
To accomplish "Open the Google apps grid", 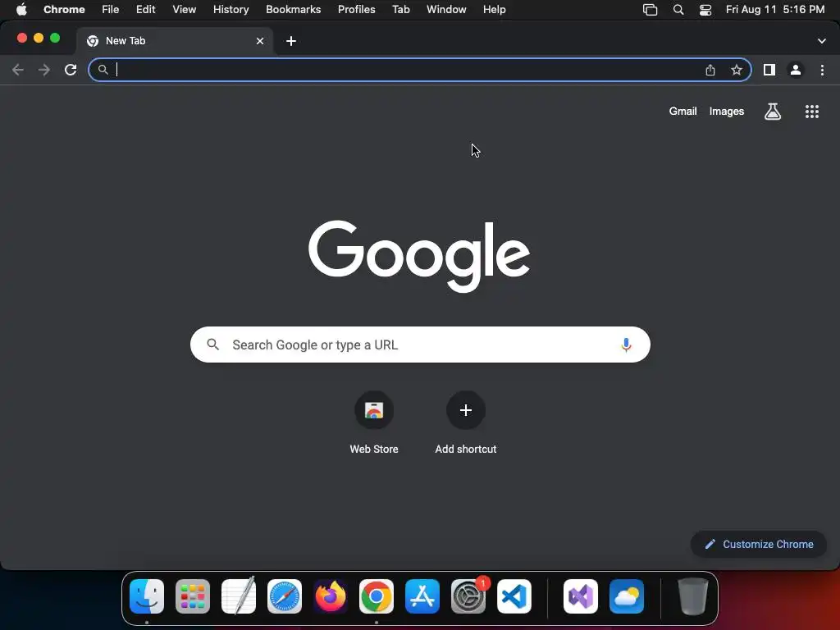I will [x=811, y=112].
